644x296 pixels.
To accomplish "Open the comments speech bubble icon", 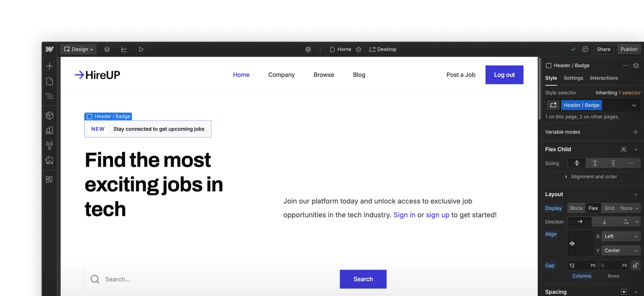I will coord(585,49).
